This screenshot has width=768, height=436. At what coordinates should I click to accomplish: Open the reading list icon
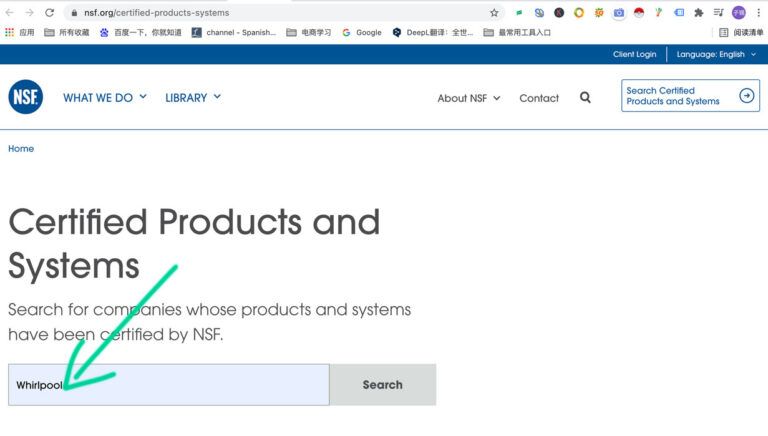point(723,32)
